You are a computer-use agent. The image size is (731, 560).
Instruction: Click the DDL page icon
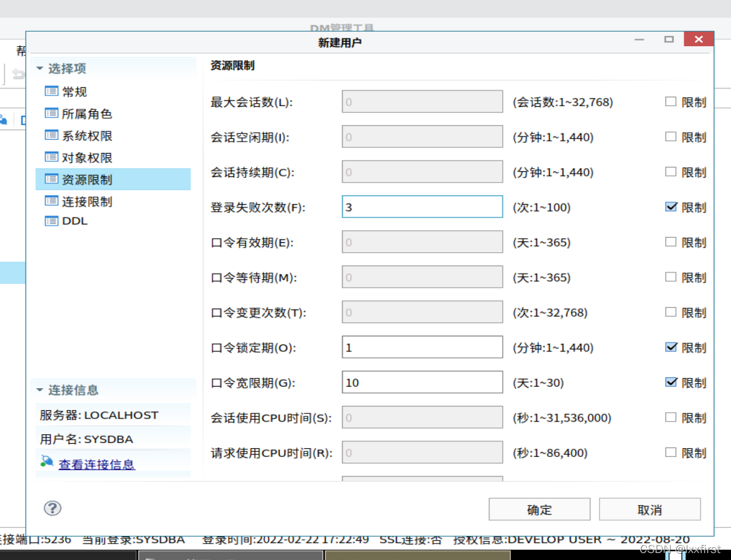(x=51, y=221)
